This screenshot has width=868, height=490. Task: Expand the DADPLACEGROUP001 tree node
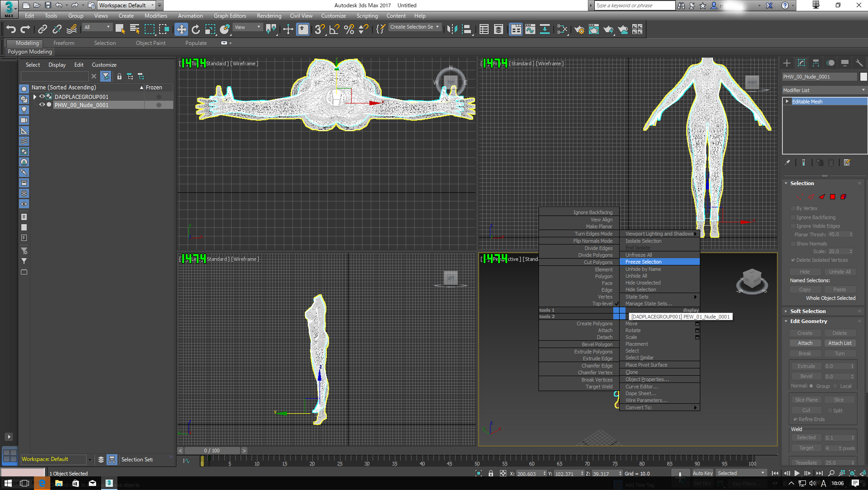click(35, 97)
